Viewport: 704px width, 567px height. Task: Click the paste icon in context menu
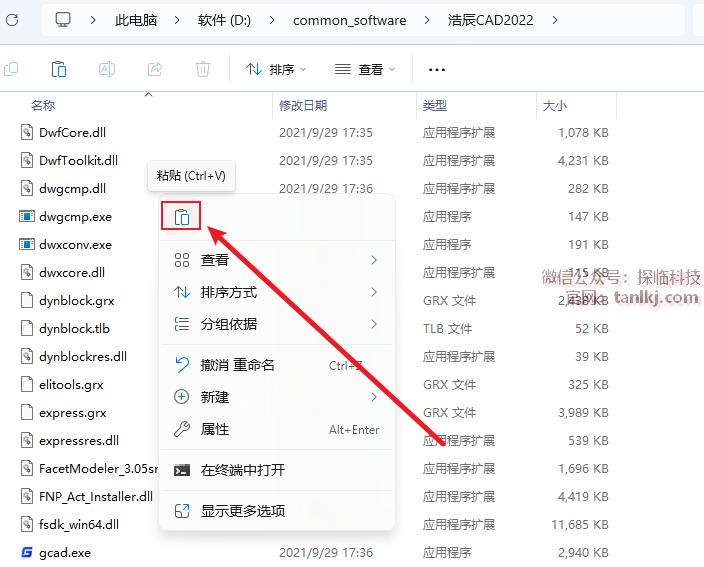tap(181, 217)
